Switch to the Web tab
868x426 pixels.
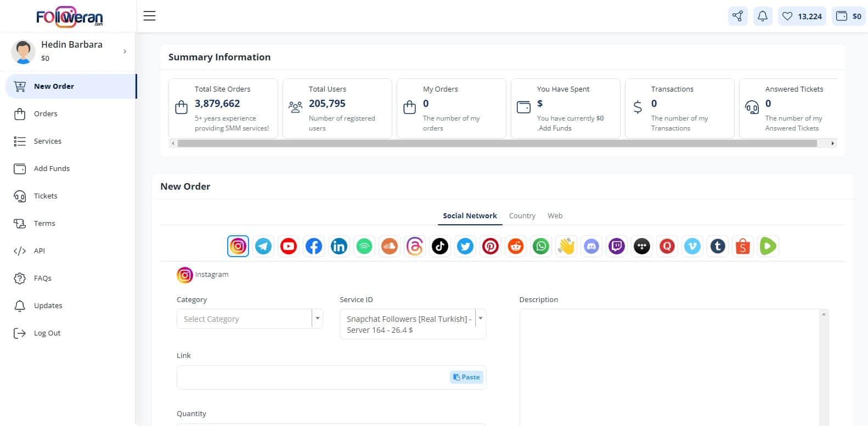555,216
